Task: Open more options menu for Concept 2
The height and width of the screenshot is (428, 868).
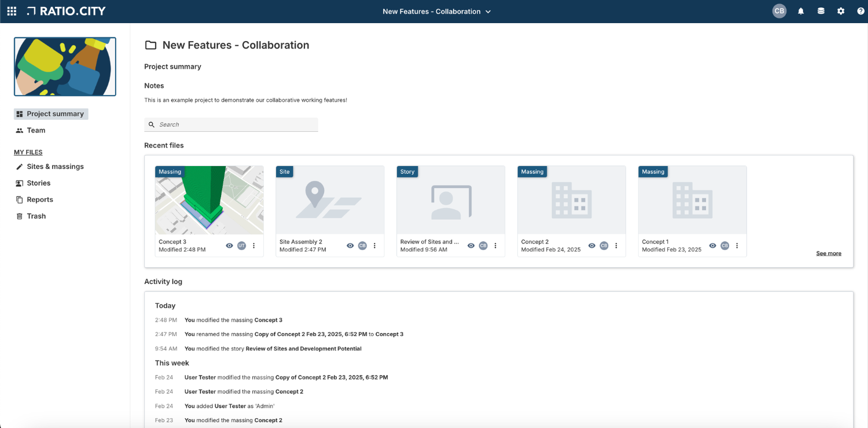Action: (x=616, y=246)
